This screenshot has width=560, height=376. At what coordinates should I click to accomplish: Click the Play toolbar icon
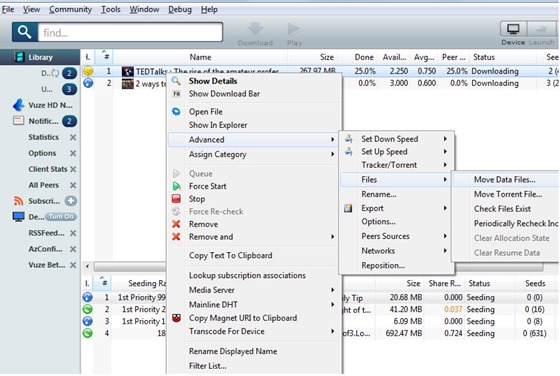pyautogui.click(x=294, y=29)
